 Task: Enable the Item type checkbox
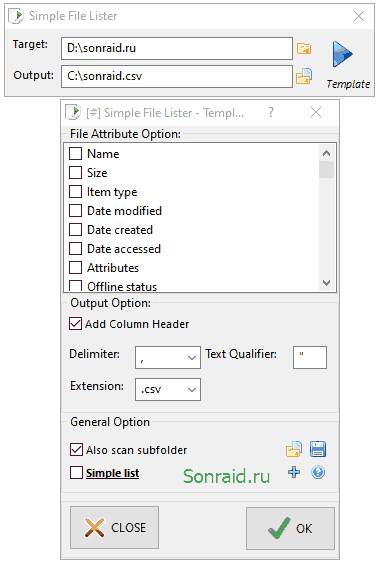(76, 192)
